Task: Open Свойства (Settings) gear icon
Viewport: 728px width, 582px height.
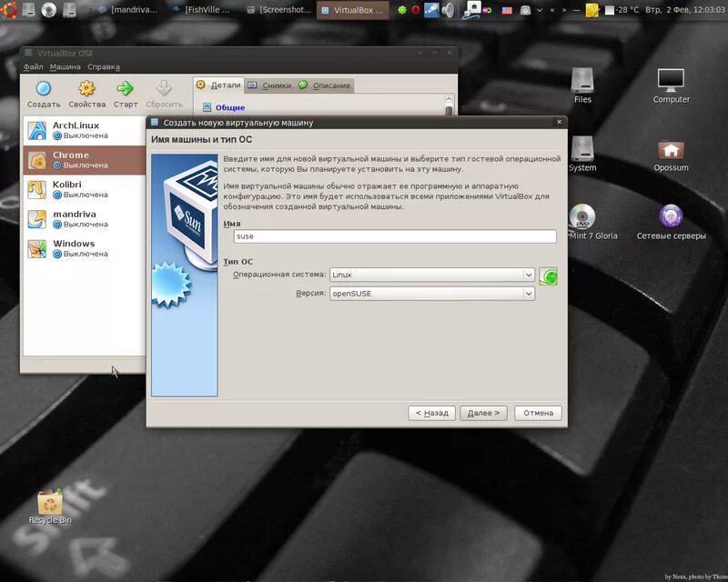Action: point(86,88)
